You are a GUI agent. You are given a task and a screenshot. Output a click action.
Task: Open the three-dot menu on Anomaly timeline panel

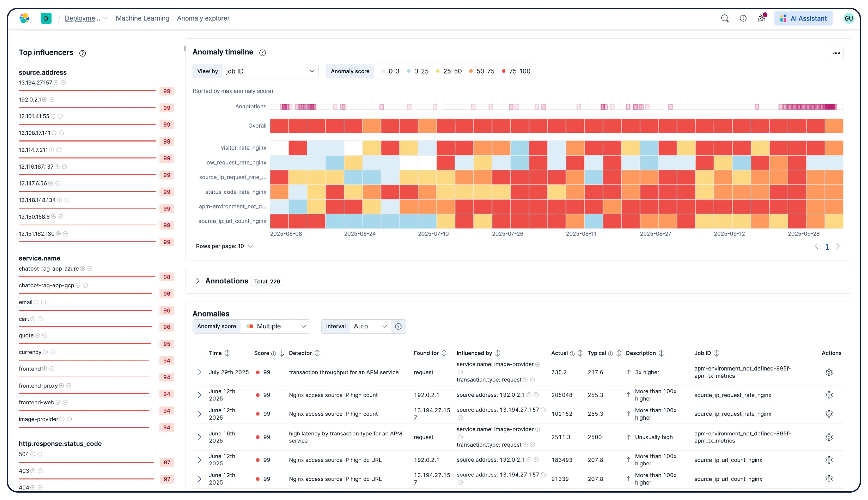tap(836, 53)
